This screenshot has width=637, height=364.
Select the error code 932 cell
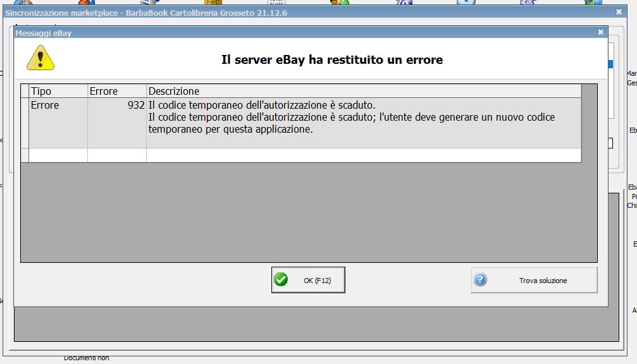[x=117, y=123]
